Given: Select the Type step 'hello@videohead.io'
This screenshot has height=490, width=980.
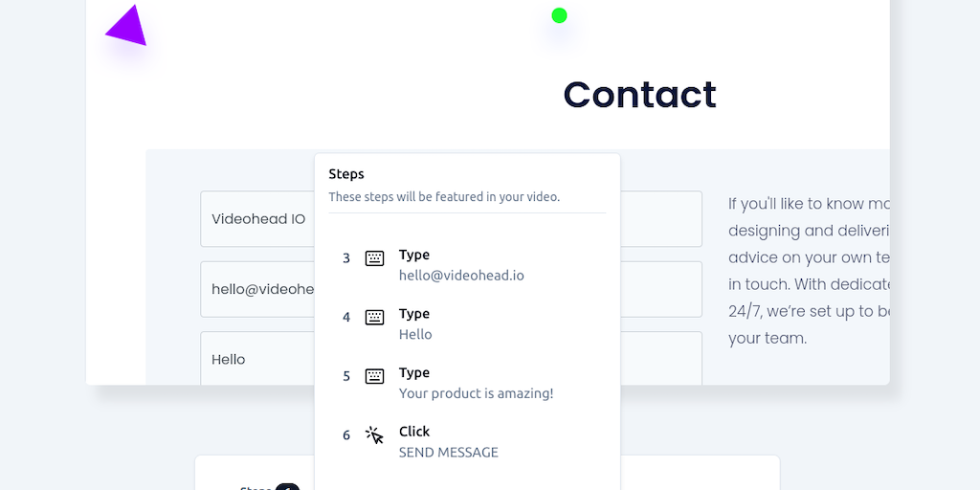Looking at the screenshot, I should click(x=461, y=265).
